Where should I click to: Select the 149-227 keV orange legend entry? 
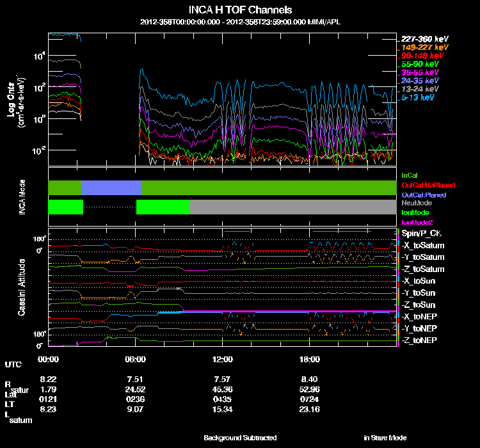coord(422,47)
